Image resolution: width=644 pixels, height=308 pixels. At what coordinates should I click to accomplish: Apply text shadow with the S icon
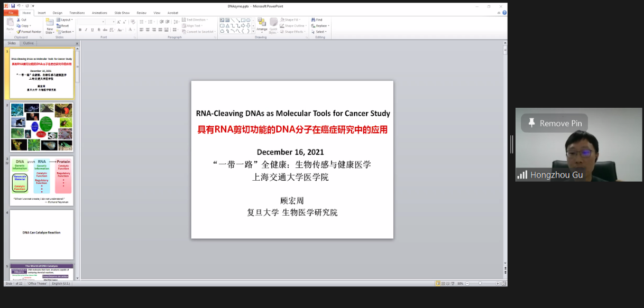point(98,30)
